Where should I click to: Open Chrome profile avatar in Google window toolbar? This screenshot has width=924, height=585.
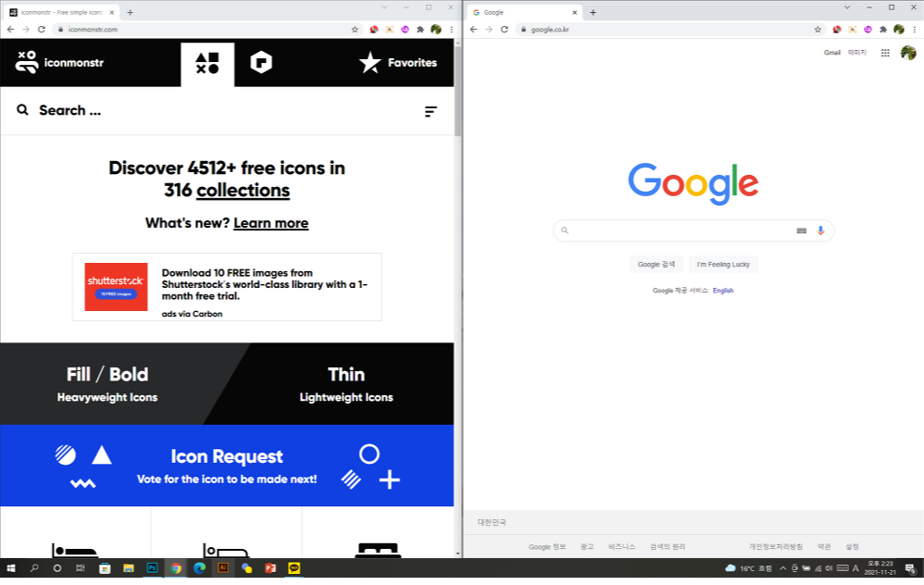pyautogui.click(x=899, y=29)
